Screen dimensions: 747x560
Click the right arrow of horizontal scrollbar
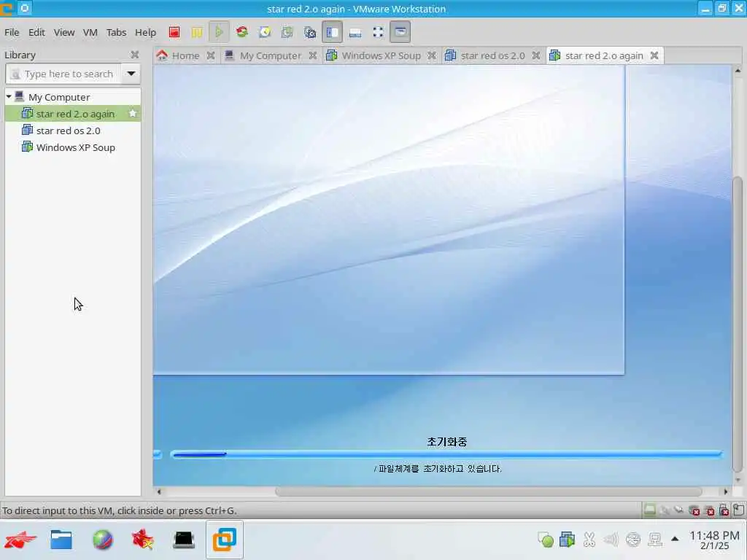tap(726, 492)
